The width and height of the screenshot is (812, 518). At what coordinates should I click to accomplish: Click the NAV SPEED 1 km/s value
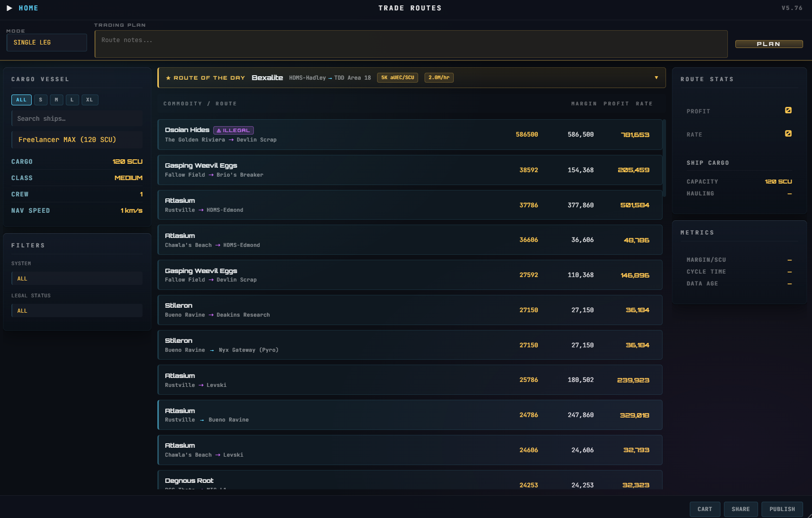132,211
